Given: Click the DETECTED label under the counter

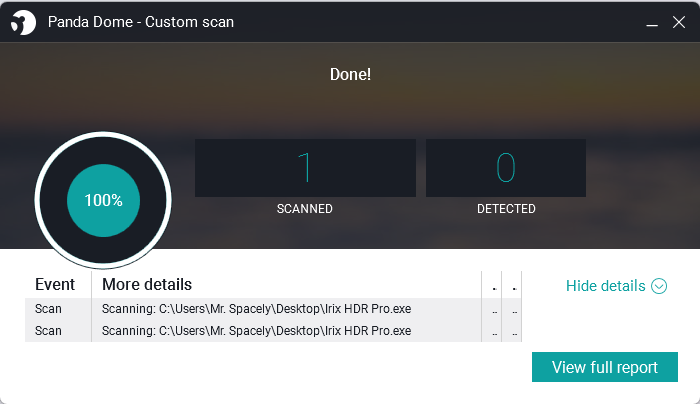Looking at the screenshot, I should click(506, 209).
